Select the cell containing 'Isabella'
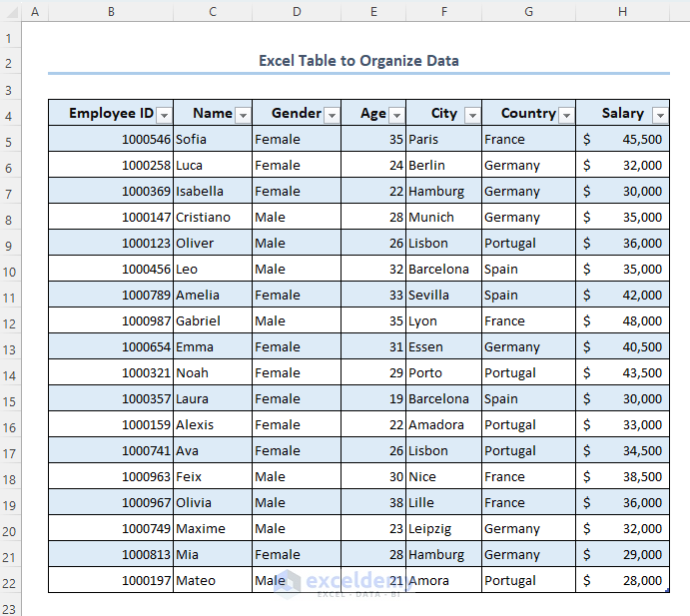 (213, 191)
